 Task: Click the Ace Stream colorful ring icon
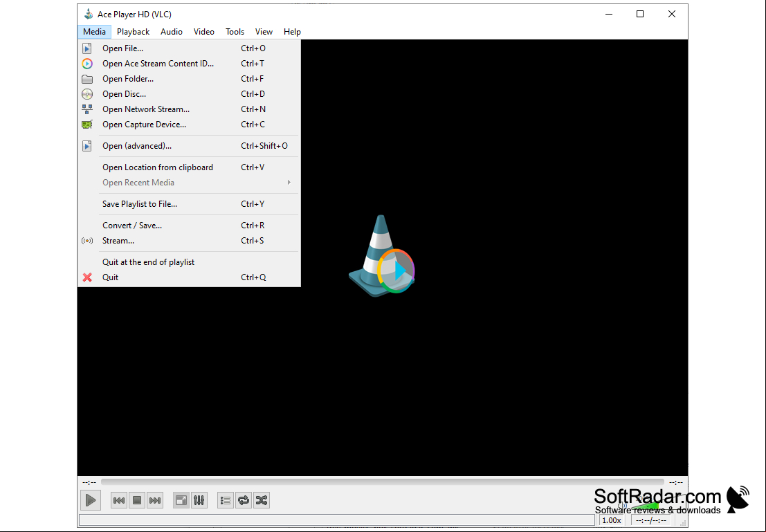point(87,64)
